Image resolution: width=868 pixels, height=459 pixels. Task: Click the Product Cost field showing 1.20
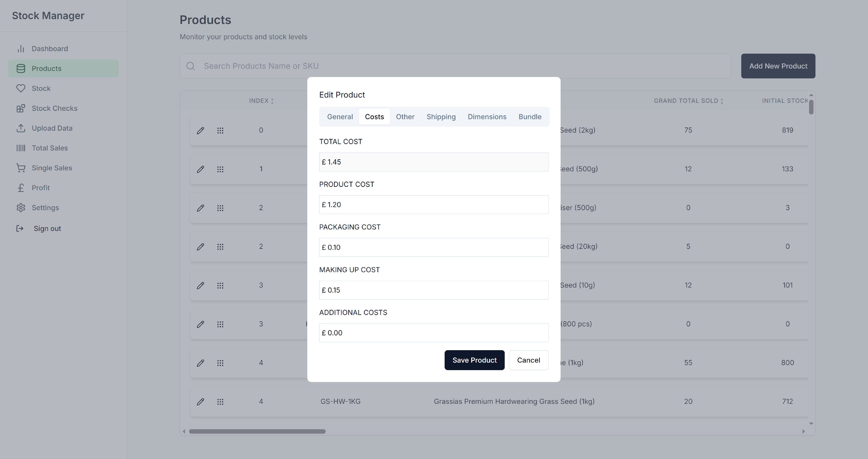coord(434,205)
